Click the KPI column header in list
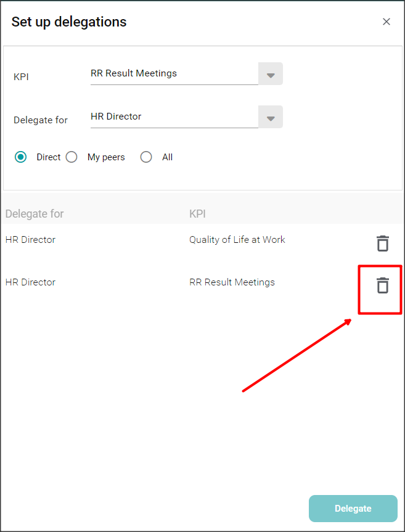Screen dimensions: 405x532 [x=197, y=214]
